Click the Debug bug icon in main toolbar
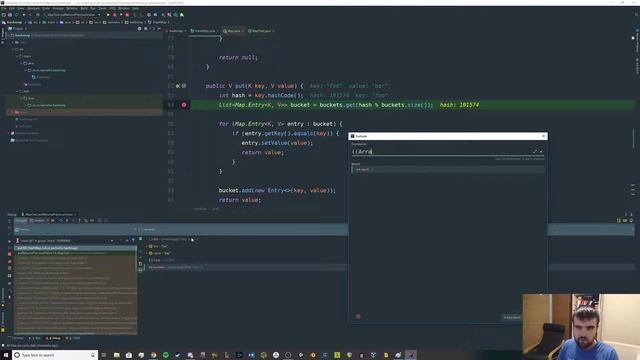The image size is (640, 360). tap(114, 15)
